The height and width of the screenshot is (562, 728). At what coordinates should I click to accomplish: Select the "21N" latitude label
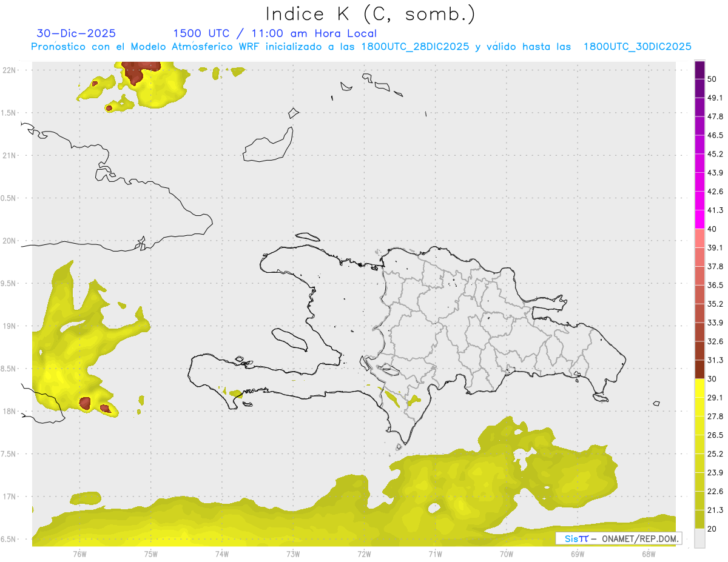(x=10, y=155)
